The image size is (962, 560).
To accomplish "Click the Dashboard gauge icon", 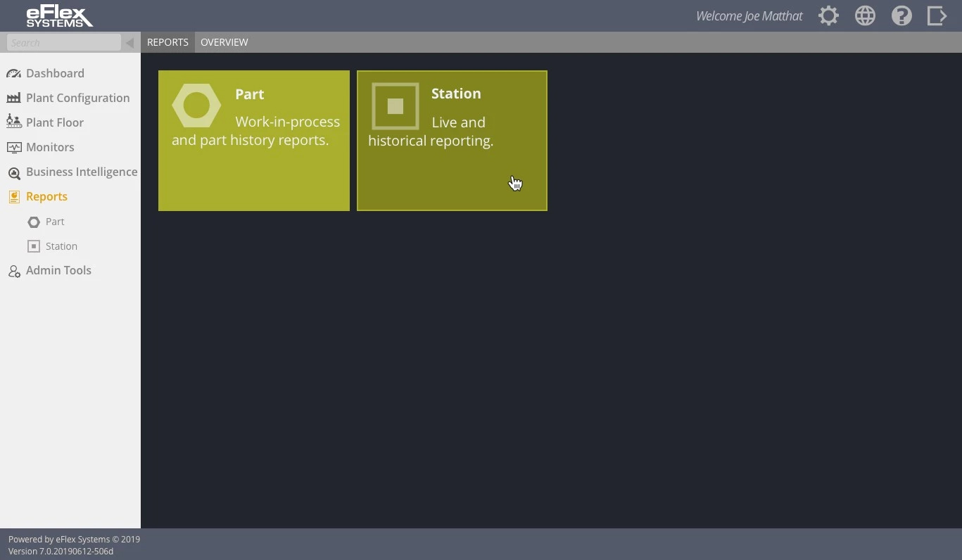I will [x=13, y=74].
